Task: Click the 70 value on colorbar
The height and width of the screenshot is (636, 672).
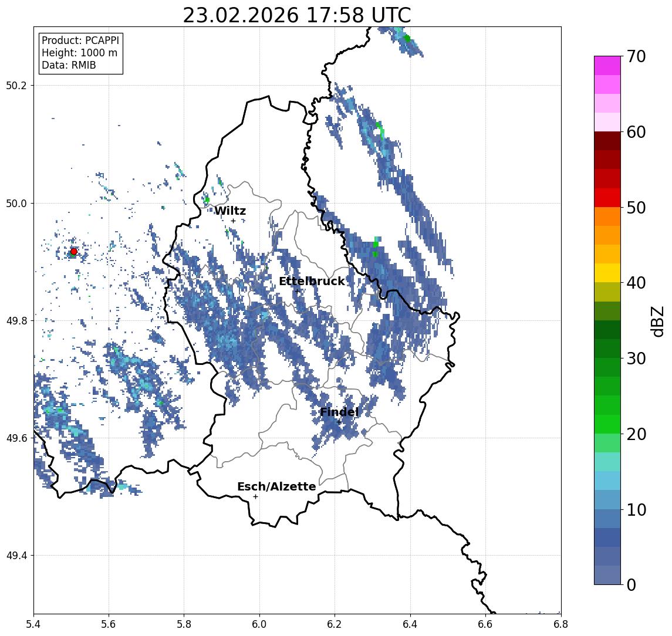Action: pyautogui.click(x=636, y=56)
